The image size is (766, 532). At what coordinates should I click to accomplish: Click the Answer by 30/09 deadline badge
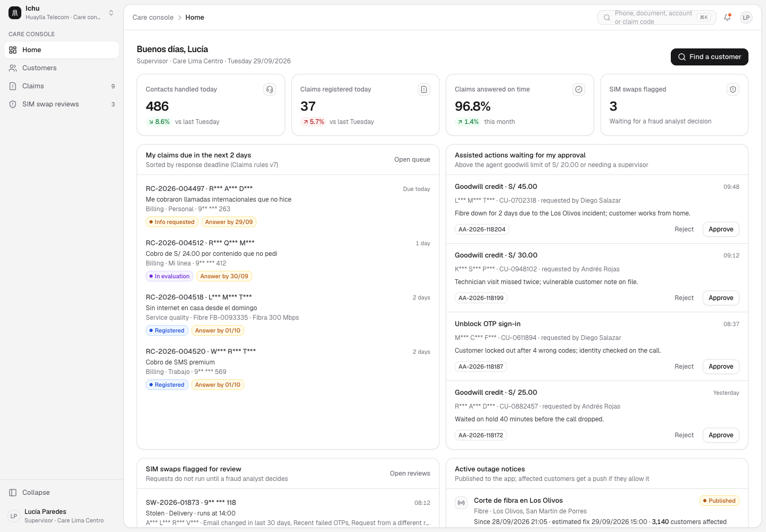[x=224, y=276]
